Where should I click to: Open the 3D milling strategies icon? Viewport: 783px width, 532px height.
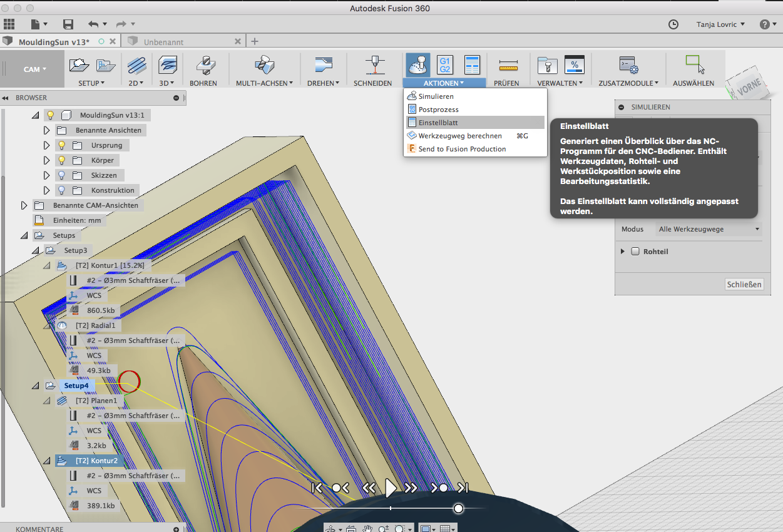point(167,65)
